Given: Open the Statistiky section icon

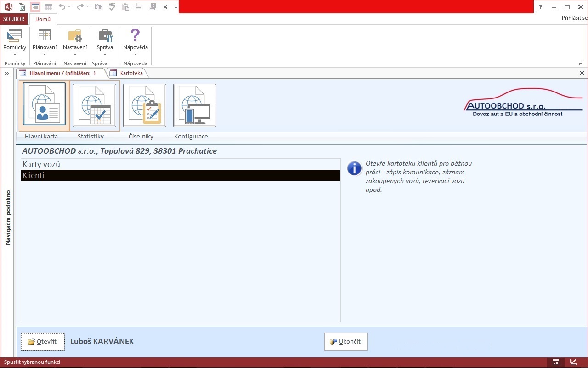Looking at the screenshot, I should (95, 105).
